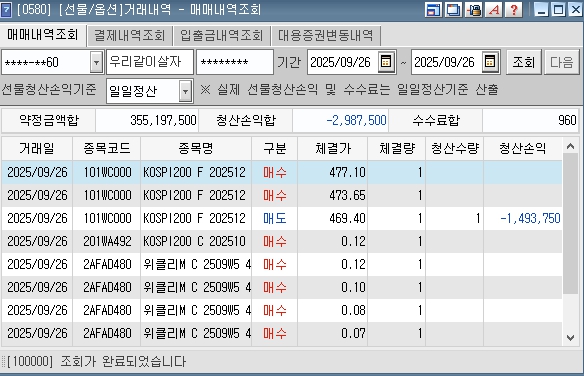Click the 체결가 column header
The image size is (584, 376).
333,149
